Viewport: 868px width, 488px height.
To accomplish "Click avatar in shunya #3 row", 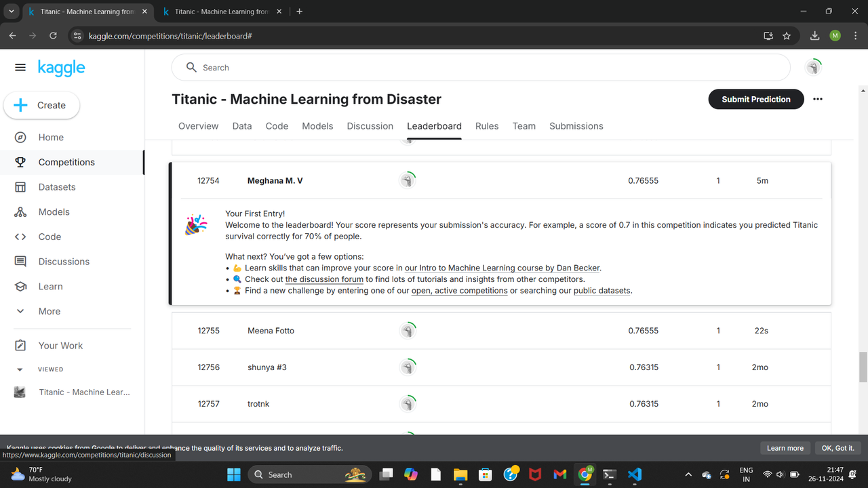I will [407, 367].
